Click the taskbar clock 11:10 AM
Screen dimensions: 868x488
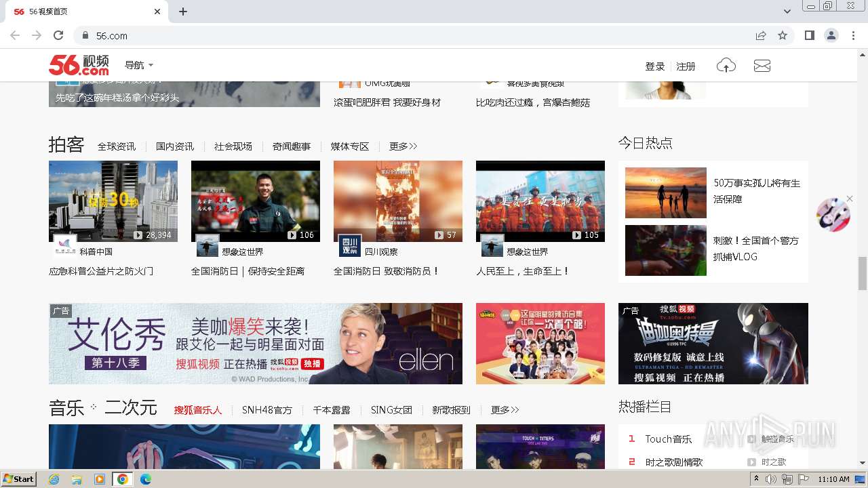833,479
